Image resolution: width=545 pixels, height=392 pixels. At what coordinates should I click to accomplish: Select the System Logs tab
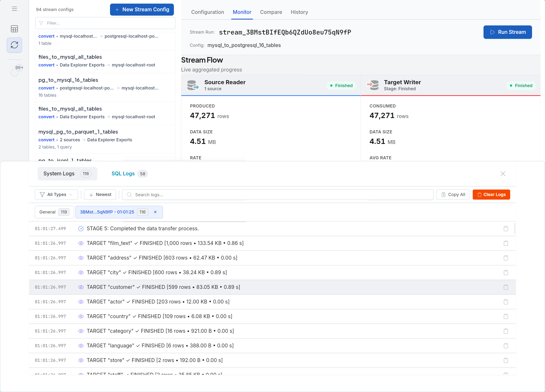point(67,173)
